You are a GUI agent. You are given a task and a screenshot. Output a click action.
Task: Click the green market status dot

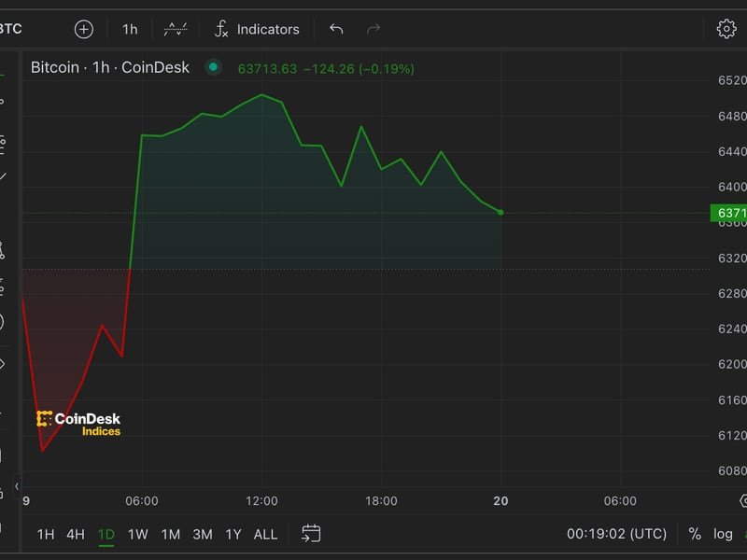pyautogui.click(x=214, y=67)
